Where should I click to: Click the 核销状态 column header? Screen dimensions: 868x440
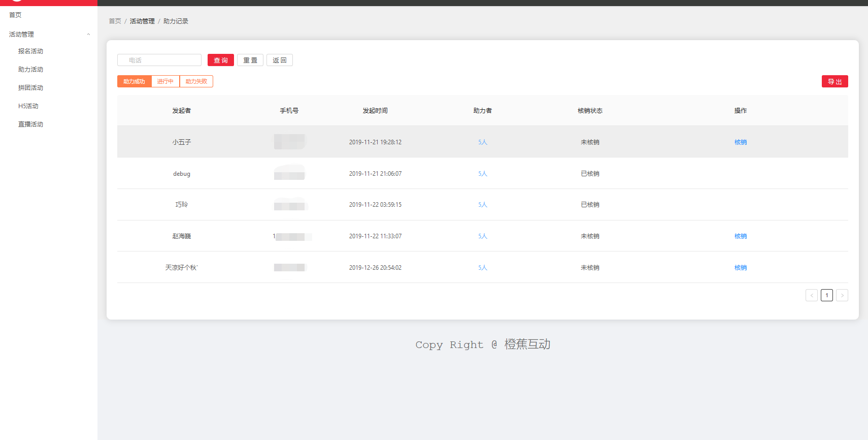590,111
